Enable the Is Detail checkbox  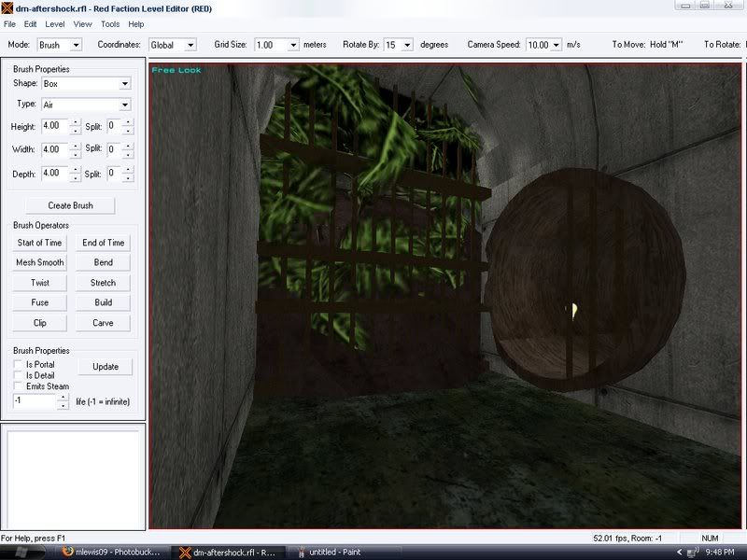click(18, 375)
